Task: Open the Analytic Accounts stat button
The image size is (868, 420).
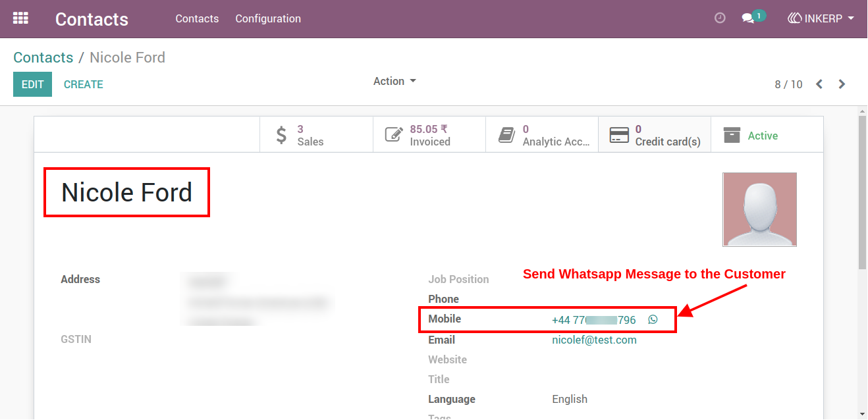Action: (542, 135)
